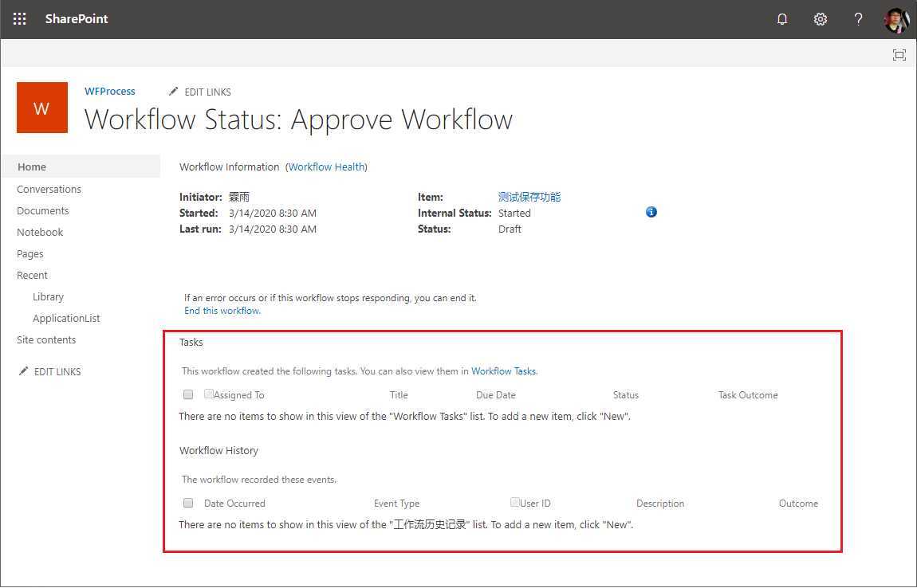
Task: Sort tasks by Title column header
Action: tap(399, 395)
